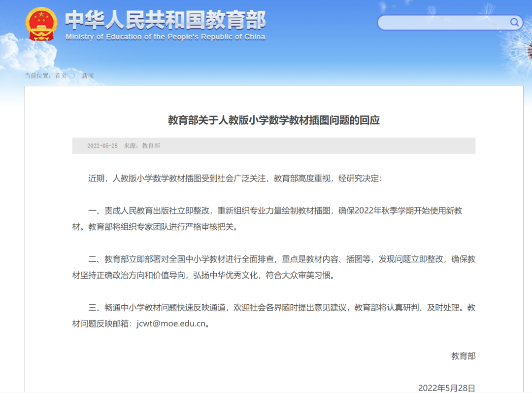Click the publication date 2022-05-28
Screen dimensions: 532x393
102,146
